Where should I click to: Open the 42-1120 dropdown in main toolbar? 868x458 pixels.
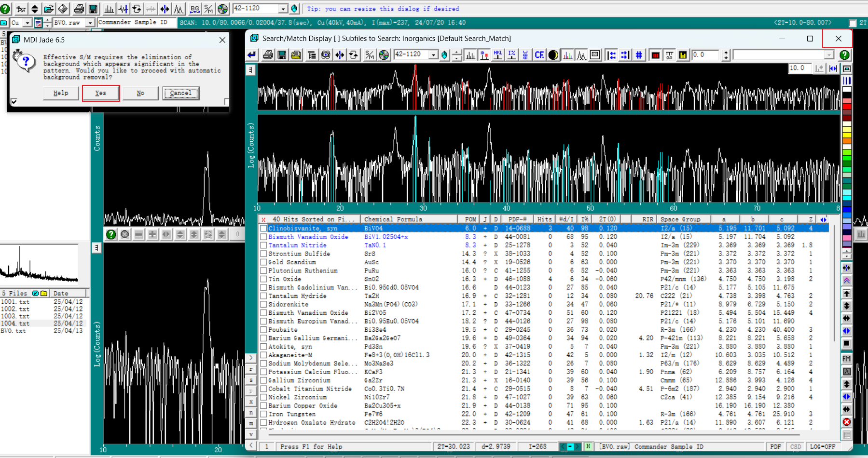coord(283,9)
